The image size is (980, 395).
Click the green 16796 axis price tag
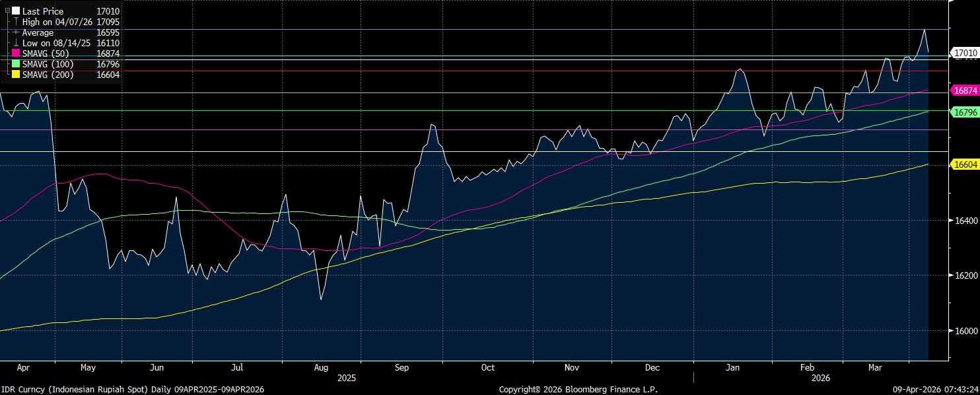[965, 112]
